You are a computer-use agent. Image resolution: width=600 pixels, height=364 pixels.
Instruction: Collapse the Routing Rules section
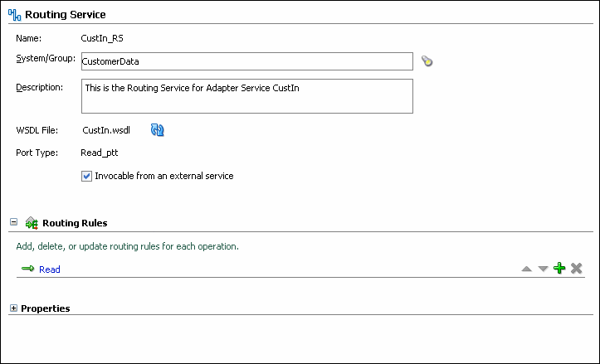pyautogui.click(x=14, y=221)
